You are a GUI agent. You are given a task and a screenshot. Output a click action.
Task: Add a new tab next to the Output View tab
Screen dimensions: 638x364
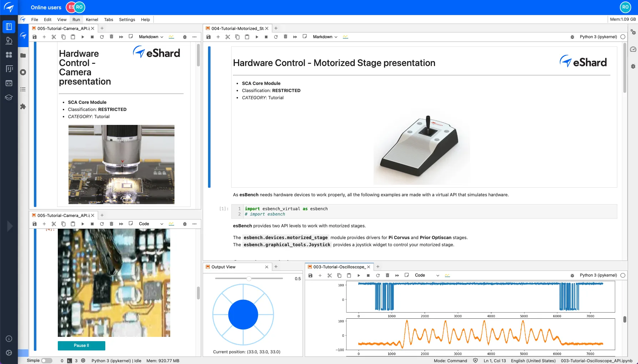coord(276,267)
